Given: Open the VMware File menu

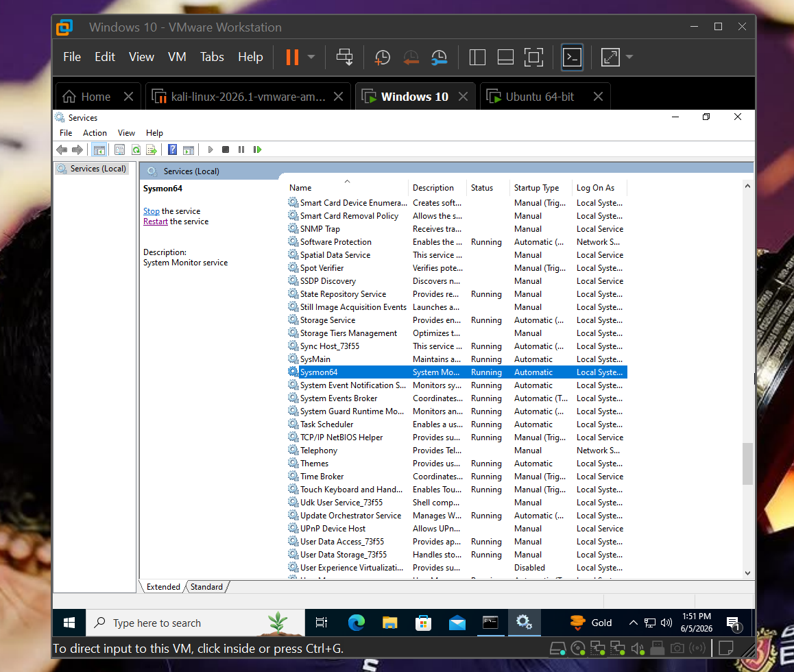Looking at the screenshot, I should tap(72, 57).
